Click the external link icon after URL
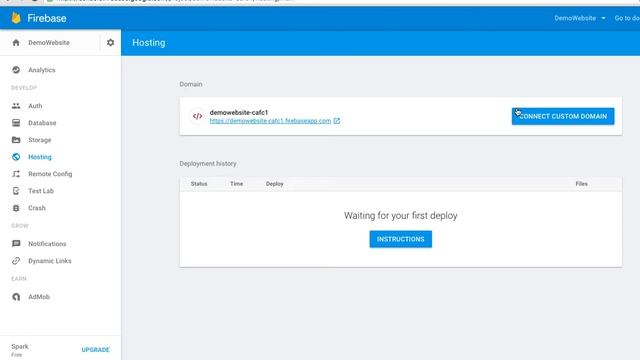 click(x=337, y=121)
